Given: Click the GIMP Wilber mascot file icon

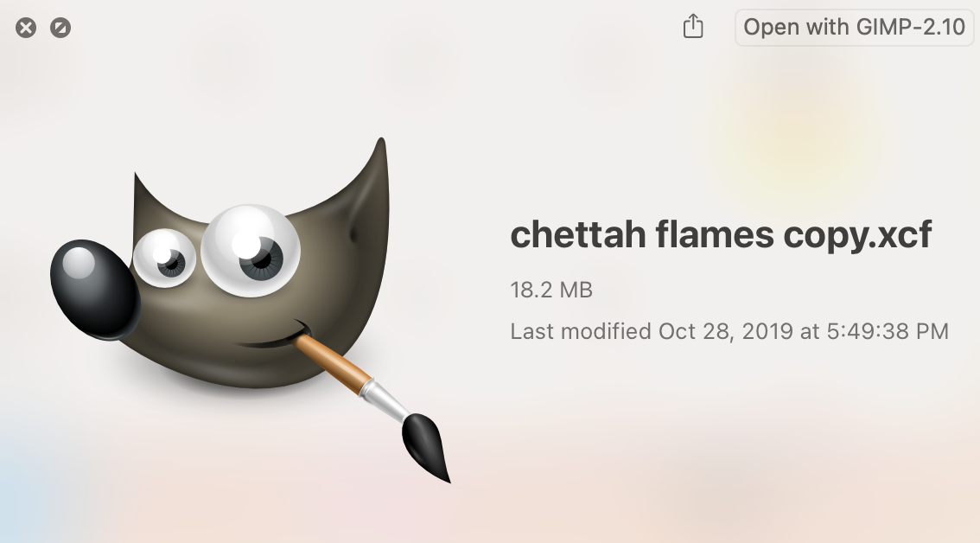Looking at the screenshot, I should (x=250, y=310).
